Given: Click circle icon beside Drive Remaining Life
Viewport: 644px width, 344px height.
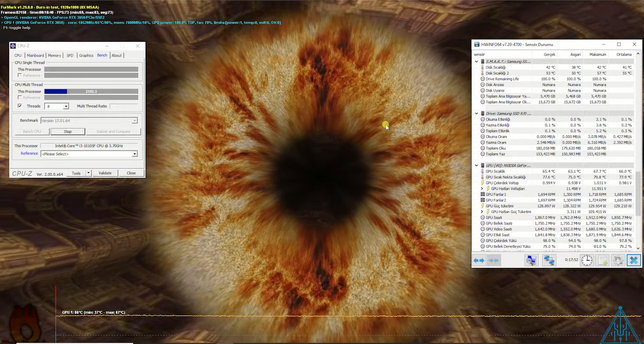Looking at the screenshot, I should pyautogui.click(x=483, y=79).
